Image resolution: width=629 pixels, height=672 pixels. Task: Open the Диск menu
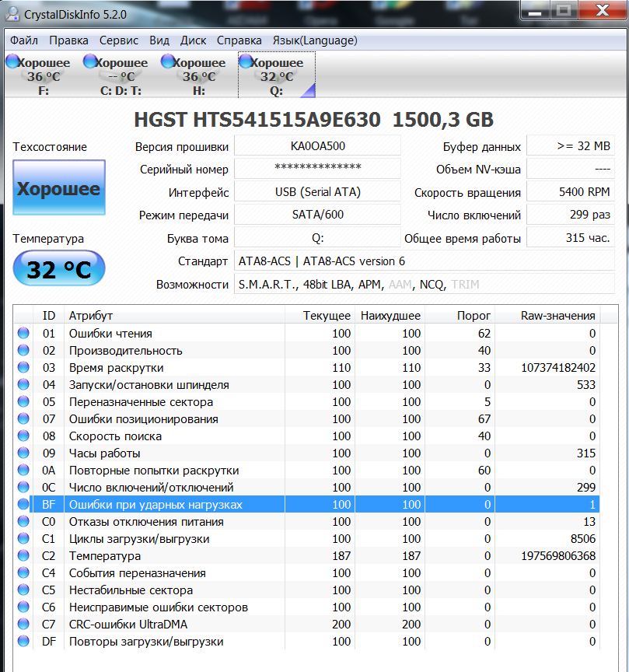tap(193, 40)
